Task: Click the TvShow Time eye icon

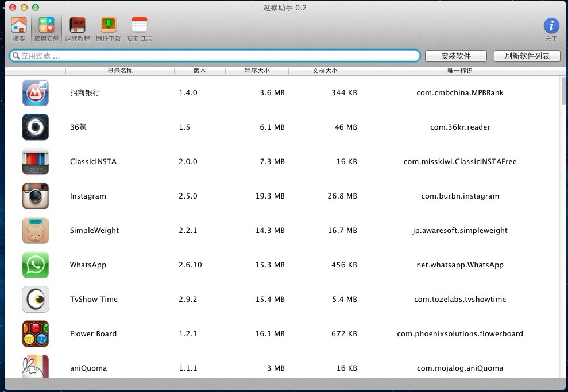Action: click(36, 300)
